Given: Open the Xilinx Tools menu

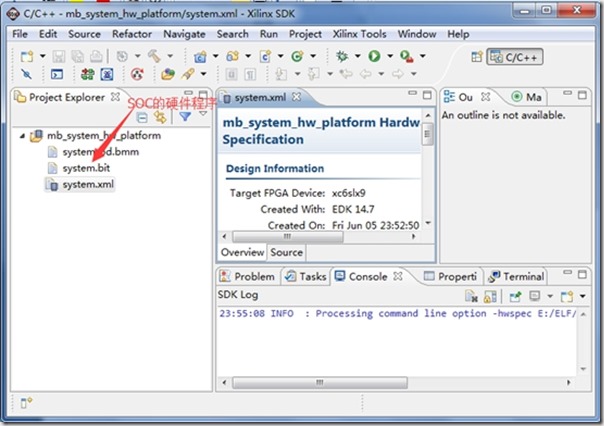Looking at the screenshot, I should click(362, 34).
